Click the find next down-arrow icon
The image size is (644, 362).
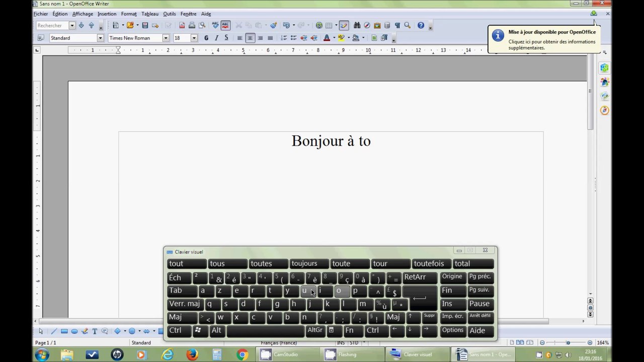(81, 25)
